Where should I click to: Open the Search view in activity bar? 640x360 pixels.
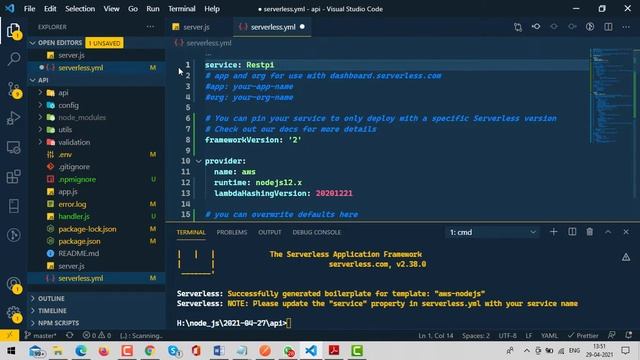(x=13, y=59)
